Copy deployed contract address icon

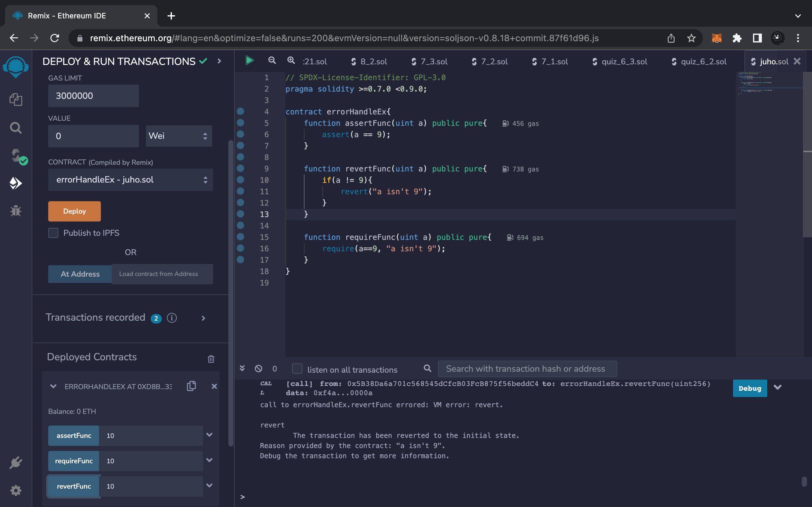coord(191,386)
